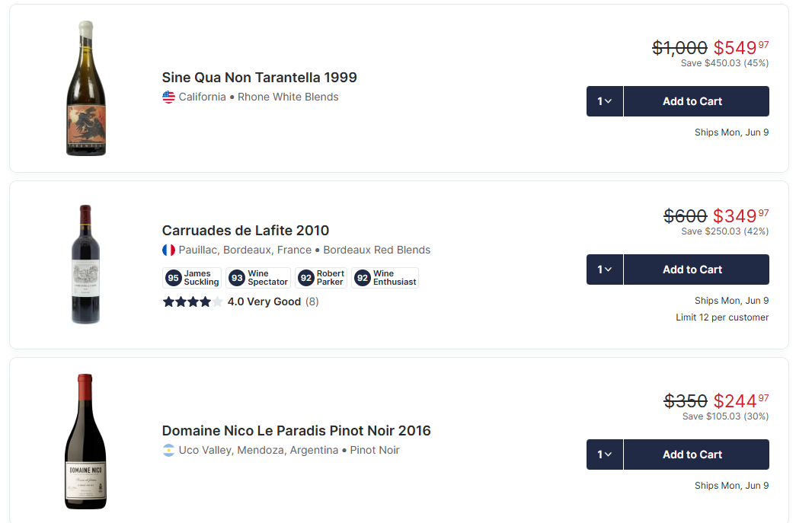Screen dimensions: 812x523
Task: Click the first star of the rating
Action: [168, 301]
